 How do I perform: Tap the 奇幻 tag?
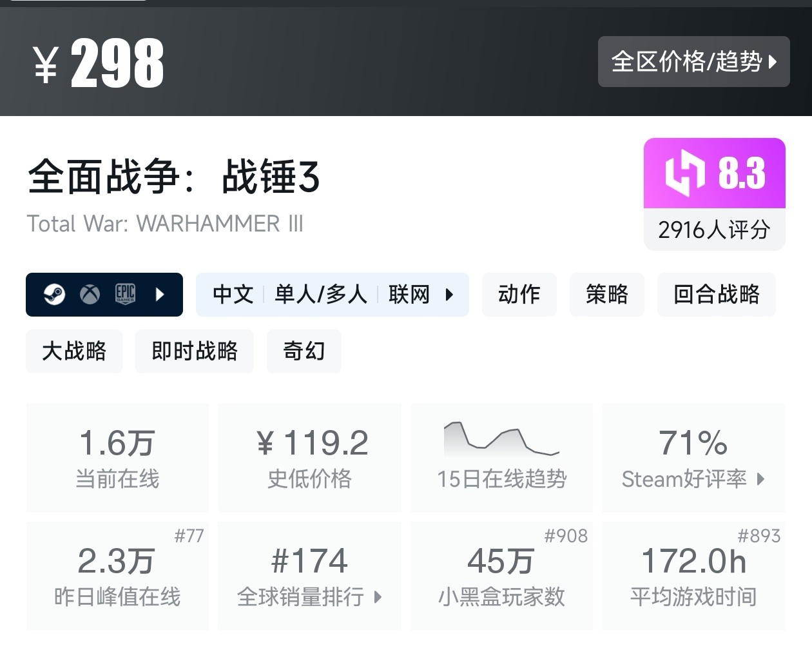[304, 351]
